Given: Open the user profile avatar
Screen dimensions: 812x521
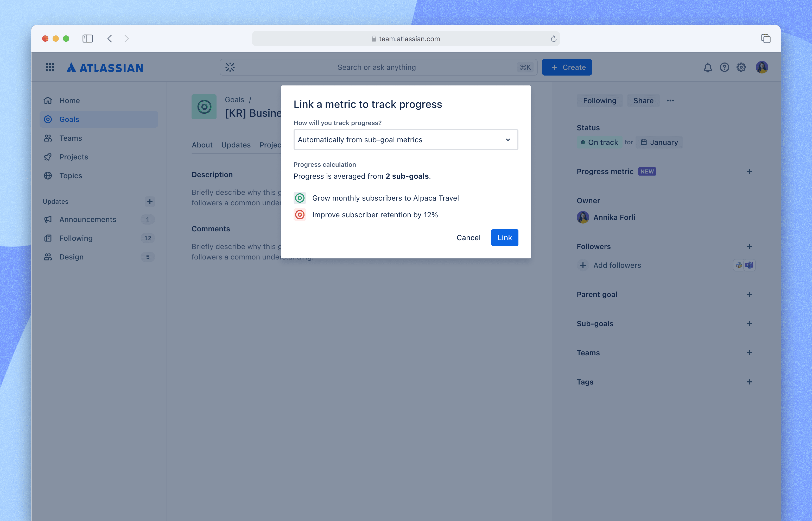Looking at the screenshot, I should [x=762, y=67].
